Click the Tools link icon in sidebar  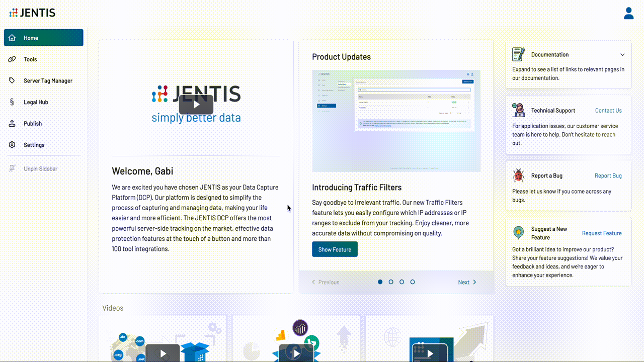point(12,59)
